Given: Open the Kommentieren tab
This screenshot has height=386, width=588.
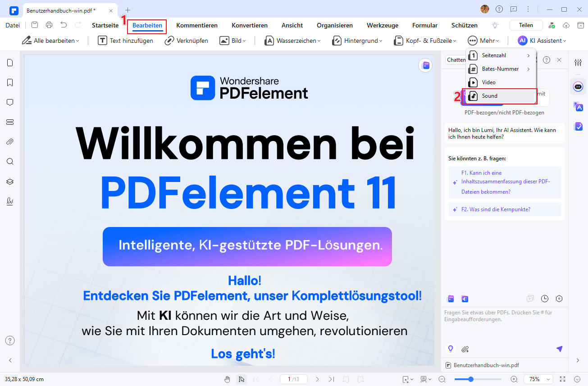Looking at the screenshot, I should click(197, 26).
